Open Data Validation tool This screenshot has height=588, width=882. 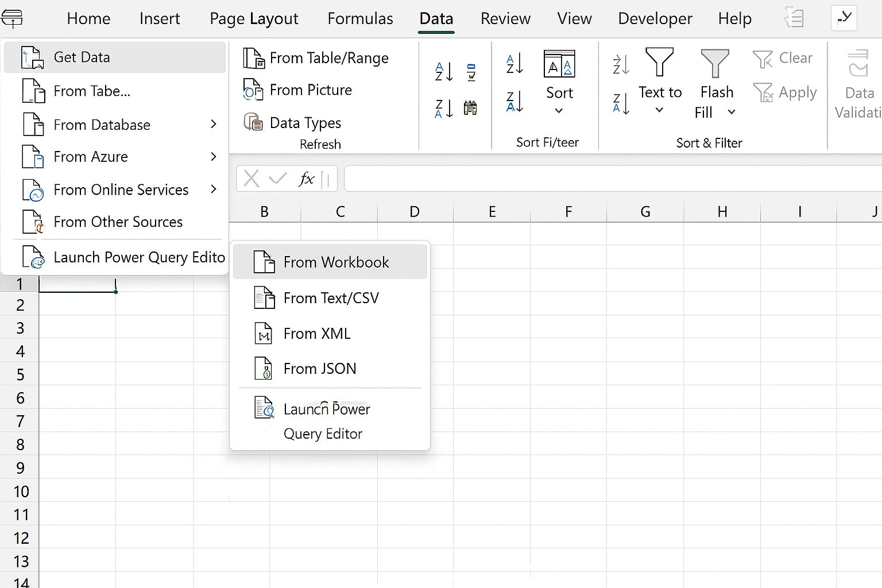click(x=858, y=84)
